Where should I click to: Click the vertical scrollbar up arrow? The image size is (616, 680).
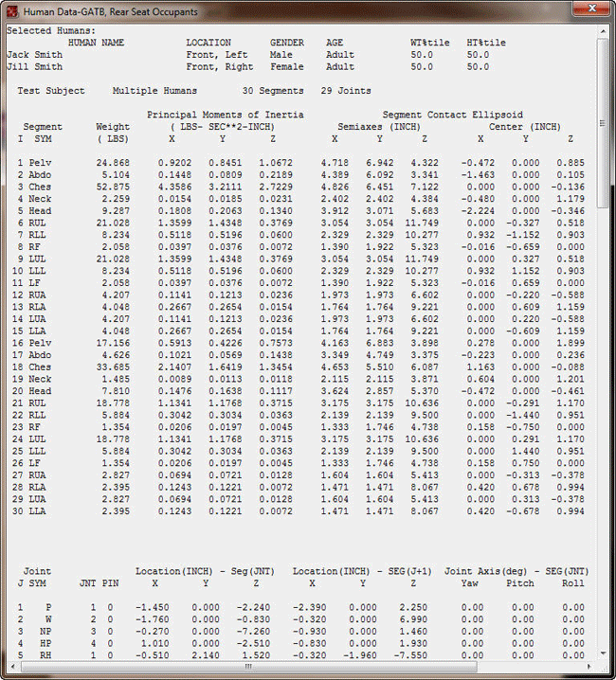pos(603,31)
